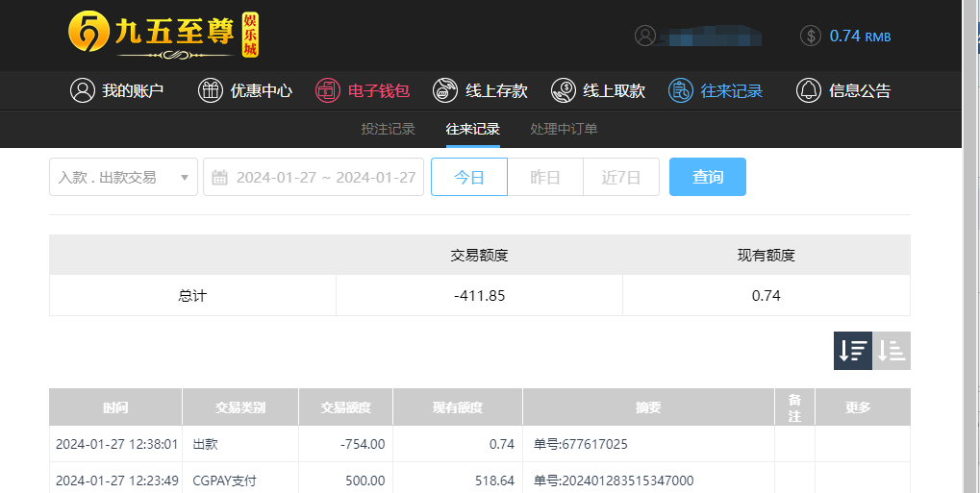The height and width of the screenshot is (493, 980).
Task: Click the user avatar icon in header
Action: 645,36
